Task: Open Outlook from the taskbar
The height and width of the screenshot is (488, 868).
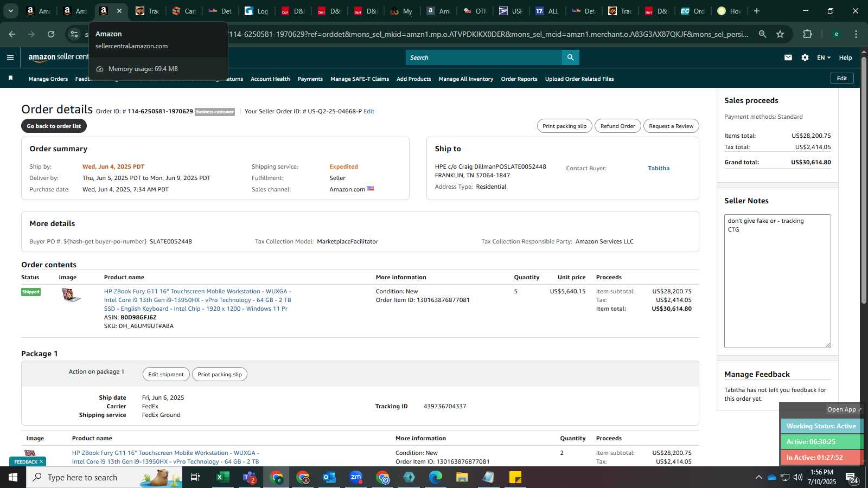Action: click(x=329, y=477)
